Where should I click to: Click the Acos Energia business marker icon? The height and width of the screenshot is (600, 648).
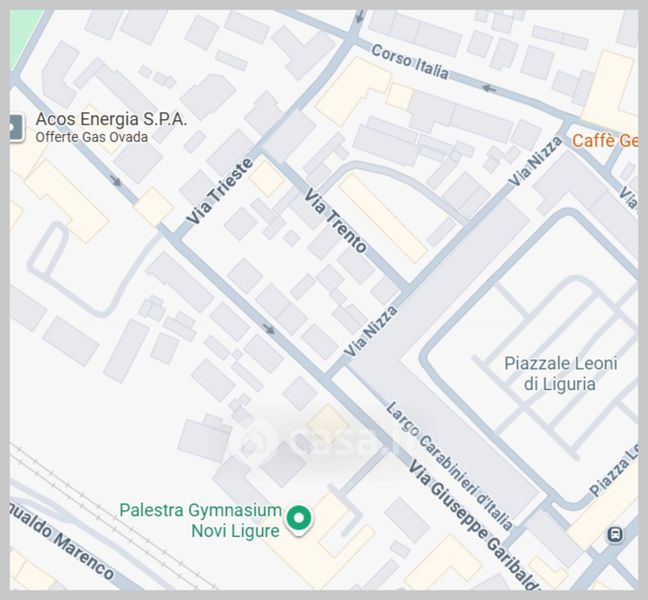(x=16, y=128)
